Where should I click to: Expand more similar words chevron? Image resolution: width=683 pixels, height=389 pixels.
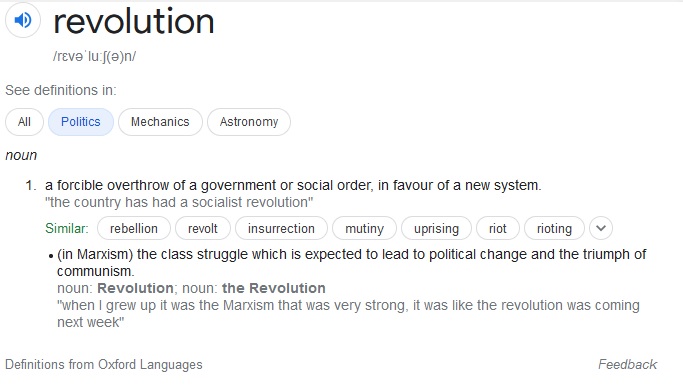(601, 228)
